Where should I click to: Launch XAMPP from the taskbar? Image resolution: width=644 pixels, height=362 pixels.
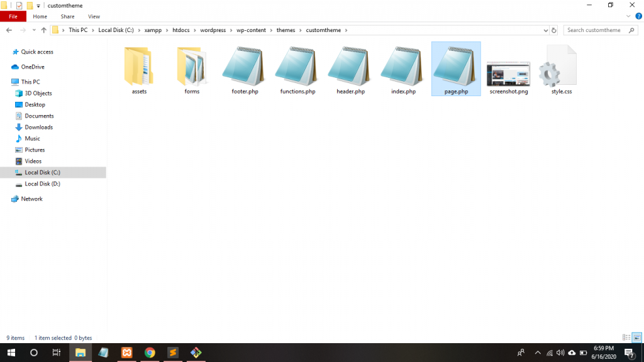[x=126, y=353]
